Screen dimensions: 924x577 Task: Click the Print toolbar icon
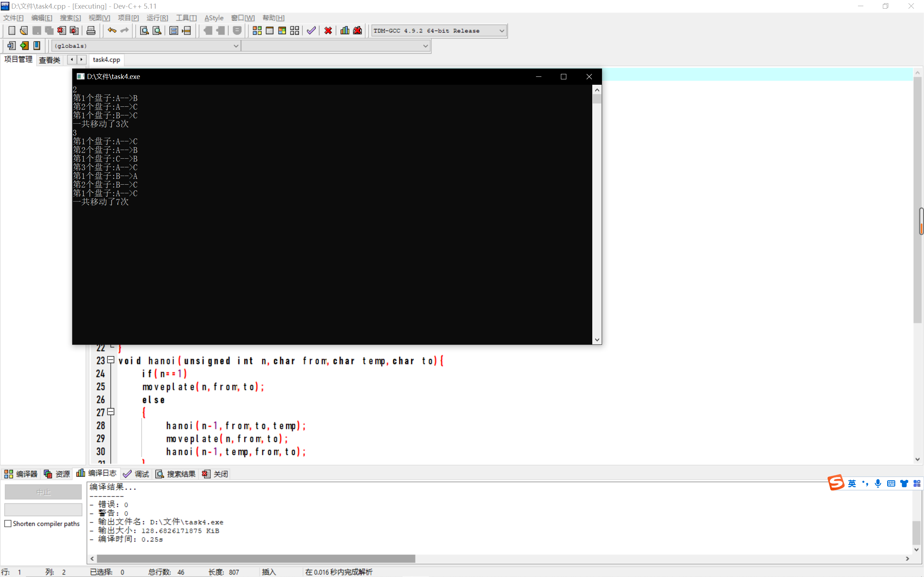(91, 31)
